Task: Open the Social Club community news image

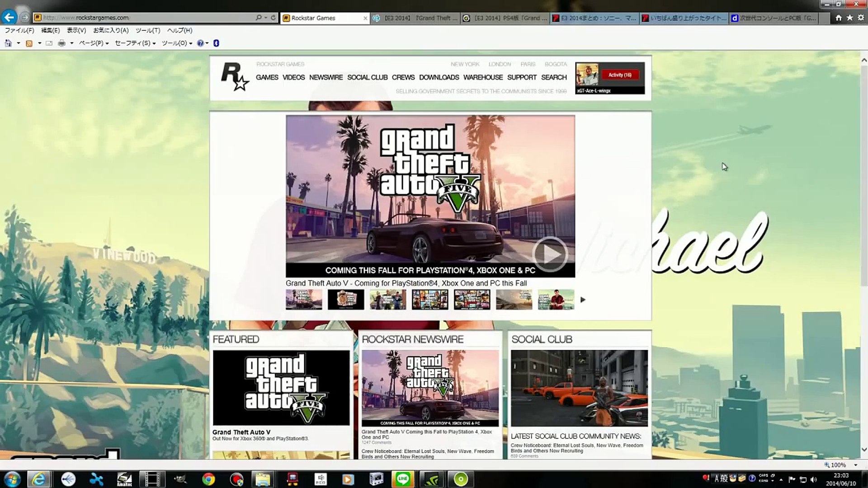Action: 579,388
